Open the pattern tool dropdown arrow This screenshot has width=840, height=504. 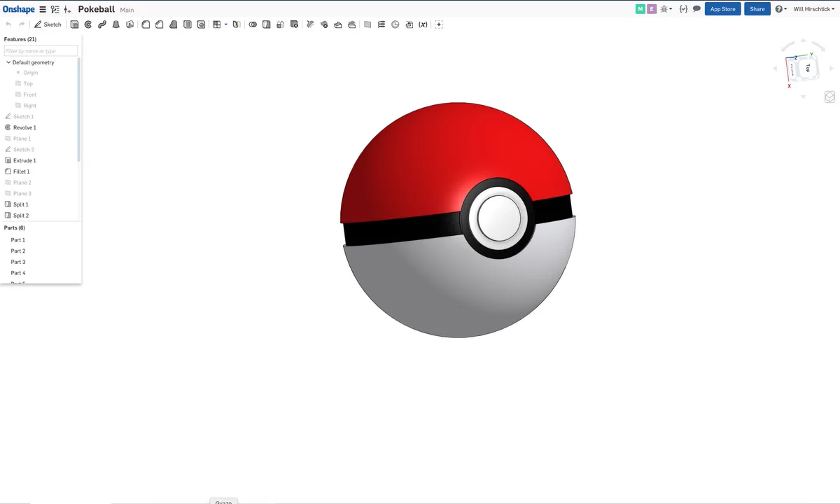pyautogui.click(x=226, y=24)
